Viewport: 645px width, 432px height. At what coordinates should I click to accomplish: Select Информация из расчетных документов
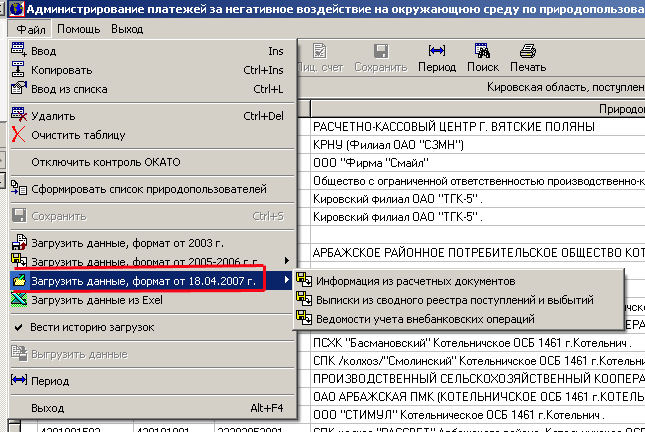[414, 281]
